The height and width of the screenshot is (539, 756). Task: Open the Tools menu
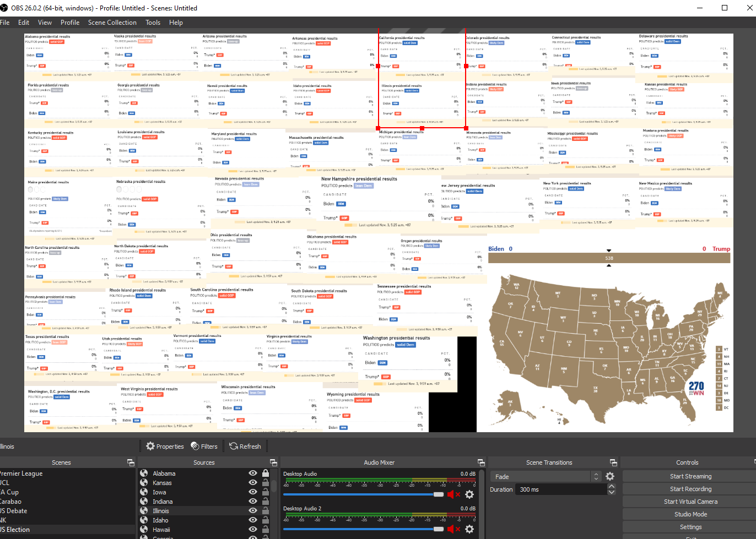click(x=153, y=23)
